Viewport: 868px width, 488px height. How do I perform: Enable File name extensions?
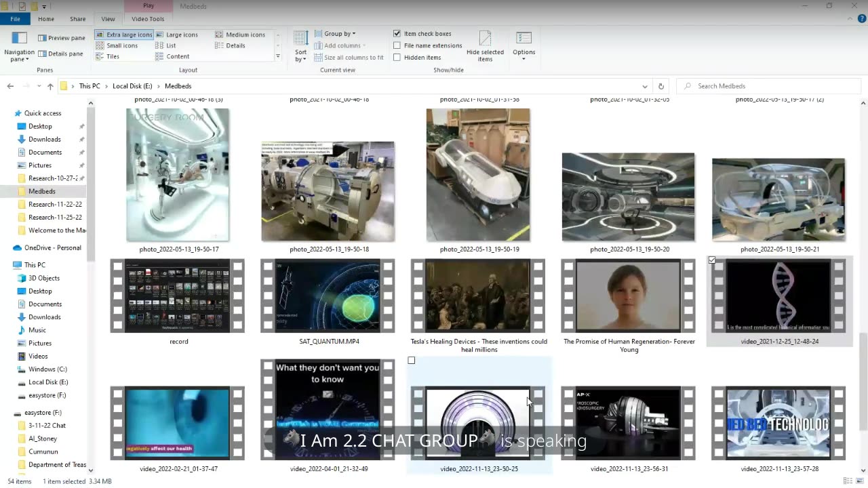coord(397,45)
